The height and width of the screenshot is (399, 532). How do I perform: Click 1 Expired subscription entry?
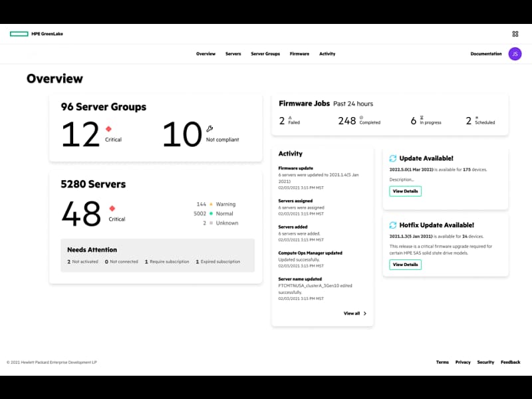tap(218, 262)
